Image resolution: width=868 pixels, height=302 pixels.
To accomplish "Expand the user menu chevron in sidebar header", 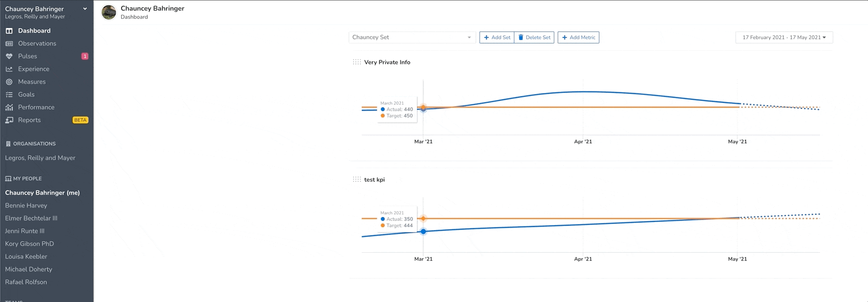I will pos(85,9).
